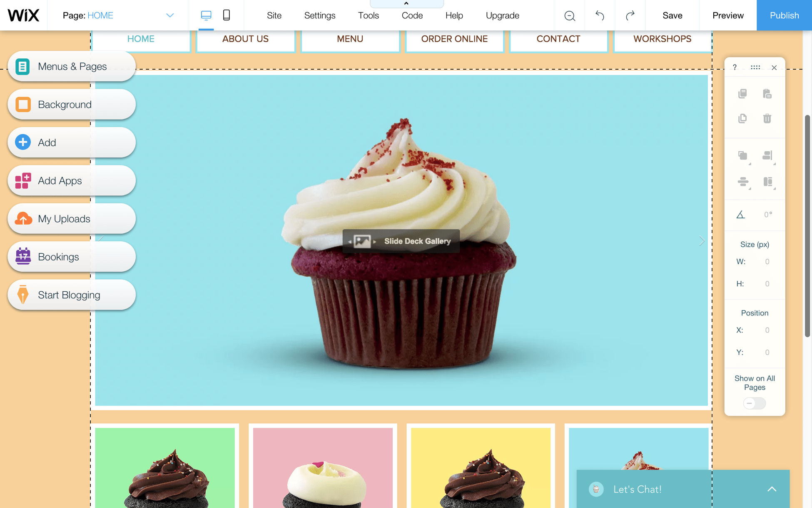Screen dimensions: 812x508
Task: Open the Settings menu
Action: (x=320, y=15)
